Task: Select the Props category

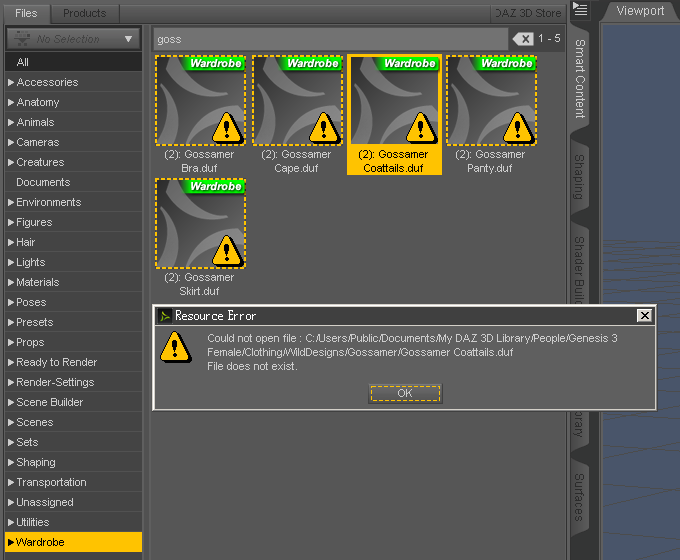Action: pos(73,342)
